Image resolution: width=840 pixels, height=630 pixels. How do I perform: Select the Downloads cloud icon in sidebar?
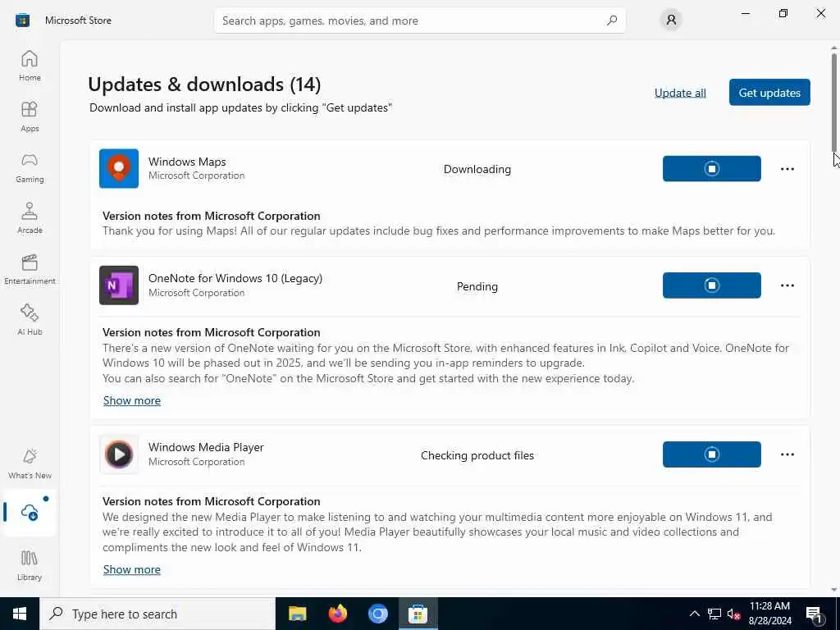pyautogui.click(x=30, y=512)
